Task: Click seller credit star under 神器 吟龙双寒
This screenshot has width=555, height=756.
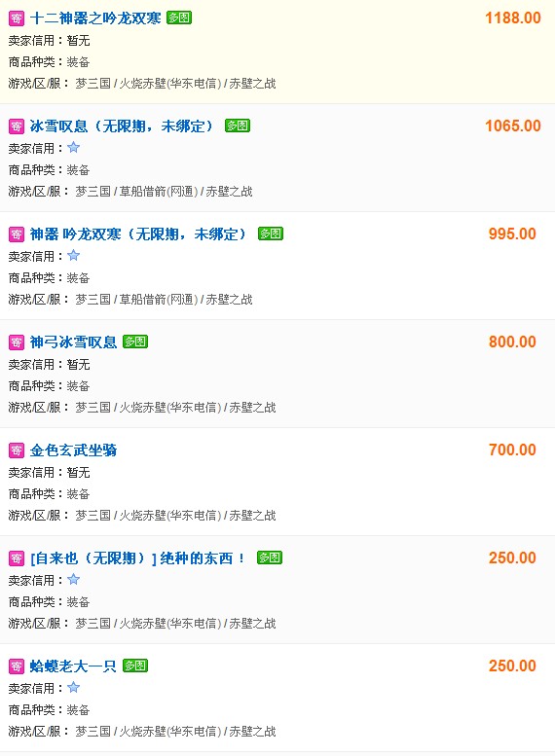Action: [73, 255]
